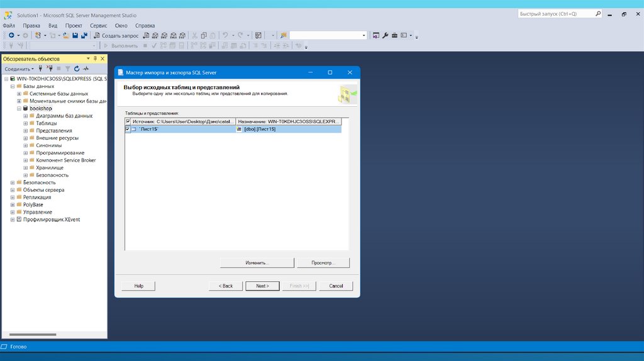644x361 pixels.
Task: Click the DAX query icon
Action: 182,35
